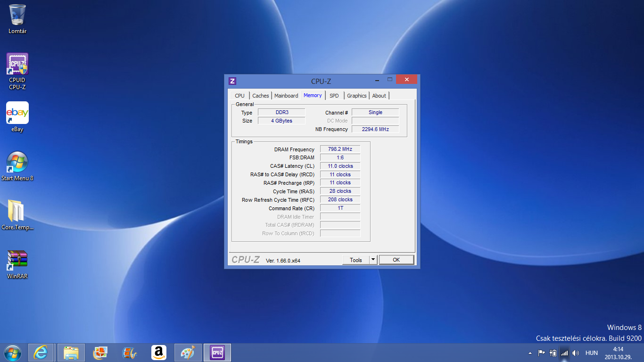Click the File Explorer taskbar icon

(x=71, y=353)
